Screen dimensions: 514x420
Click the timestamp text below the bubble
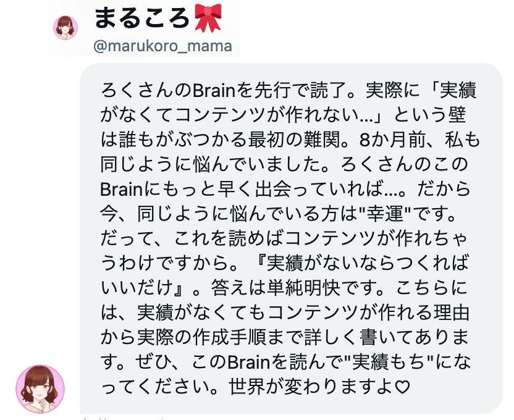tap(125, 418)
